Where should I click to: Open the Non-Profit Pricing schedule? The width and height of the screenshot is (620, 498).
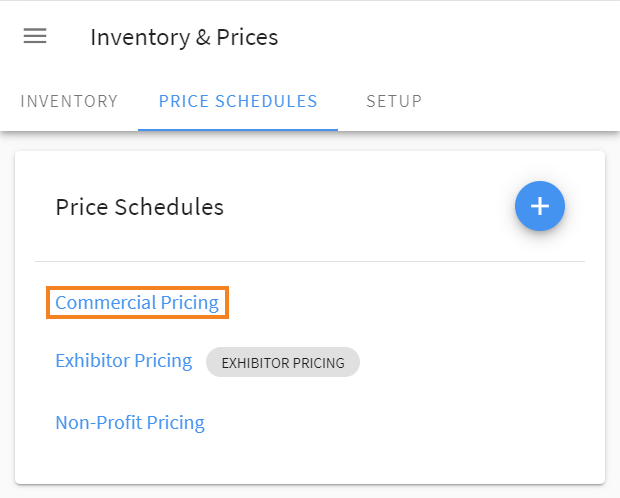tap(130, 423)
